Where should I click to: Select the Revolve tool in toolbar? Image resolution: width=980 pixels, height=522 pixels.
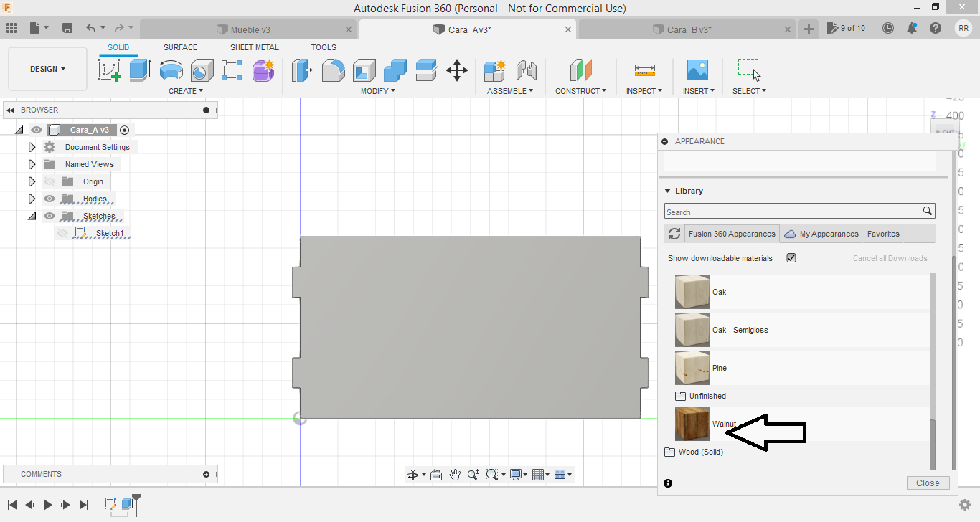click(171, 70)
